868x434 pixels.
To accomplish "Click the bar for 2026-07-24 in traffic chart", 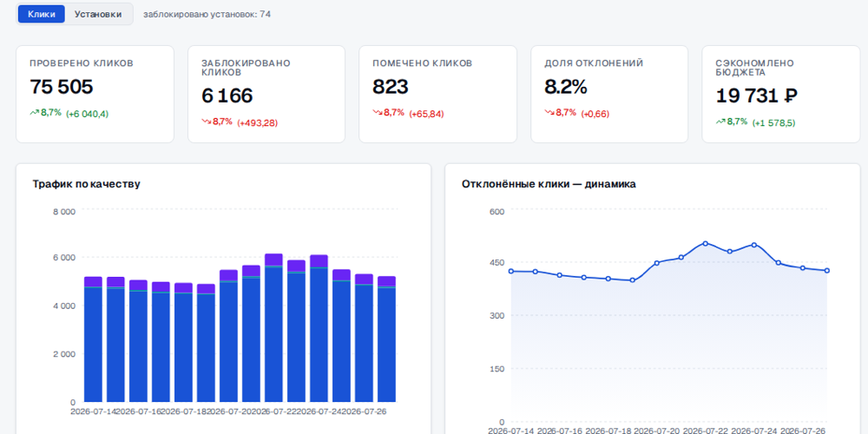I will (x=319, y=328).
